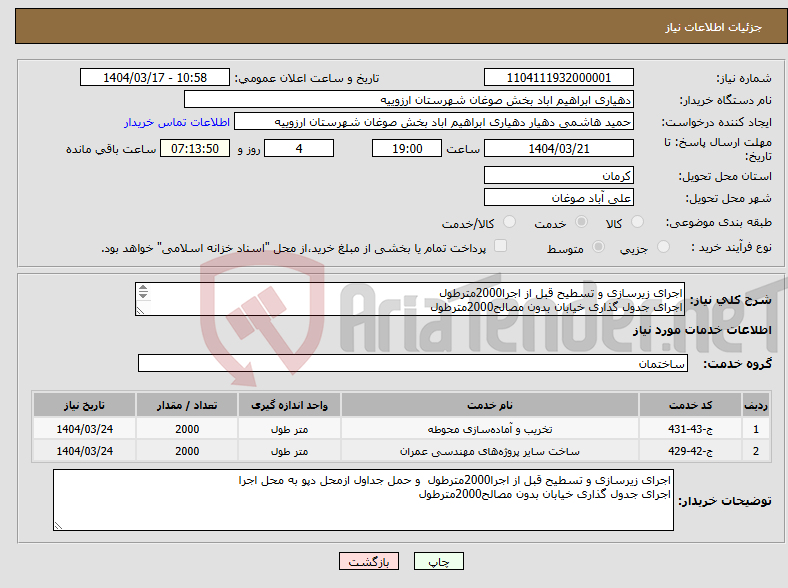Click the announcement date field 1404/03/17 - 10:58
Image resolution: width=788 pixels, height=588 pixels.
tap(155, 77)
